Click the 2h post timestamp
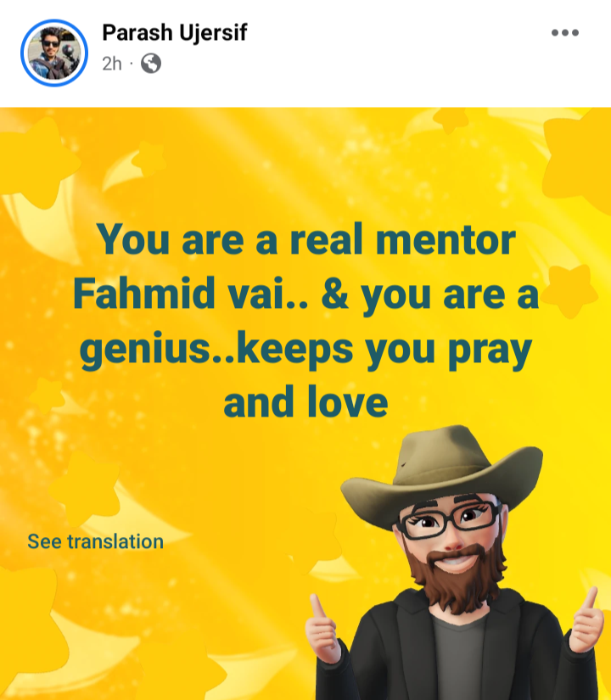The image size is (611, 700). [112, 64]
